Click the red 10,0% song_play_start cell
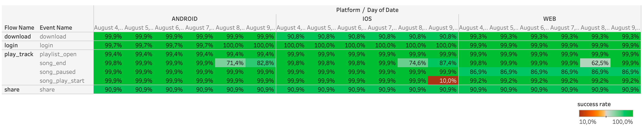The image size is (644, 126). 443,81
